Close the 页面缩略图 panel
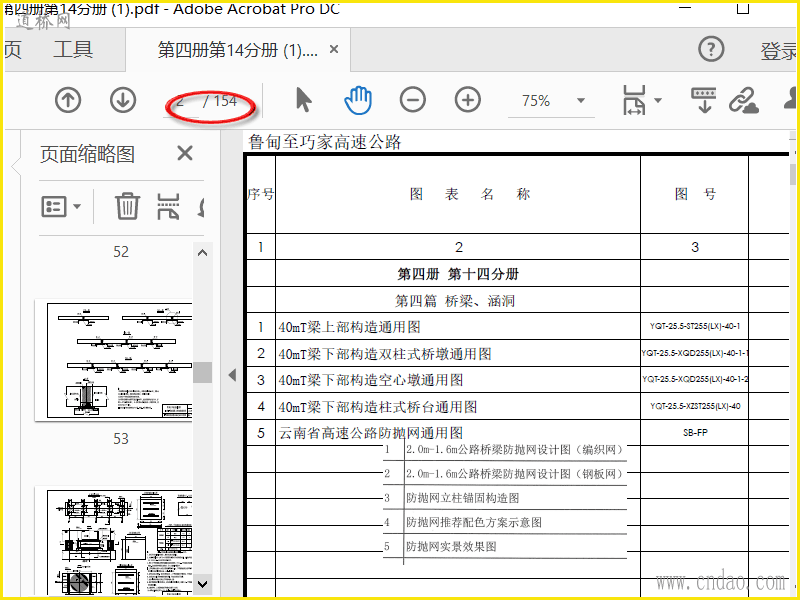This screenshot has height=600, width=800. click(x=185, y=153)
